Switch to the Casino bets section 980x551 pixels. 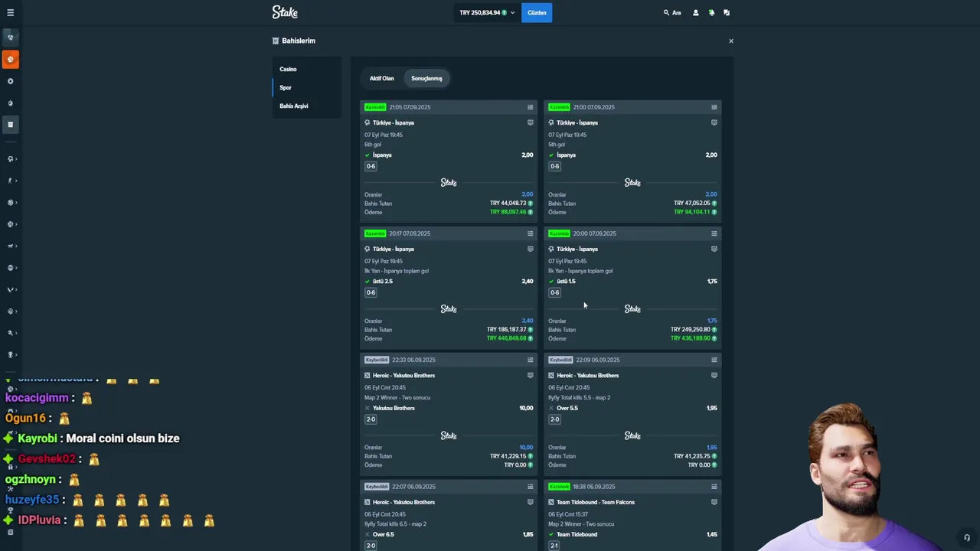click(x=288, y=69)
